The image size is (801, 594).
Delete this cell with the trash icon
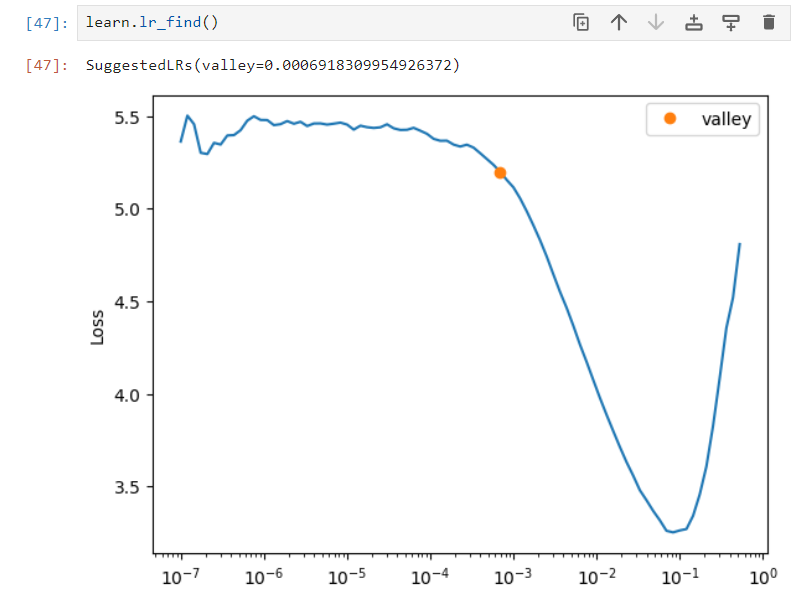click(768, 22)
